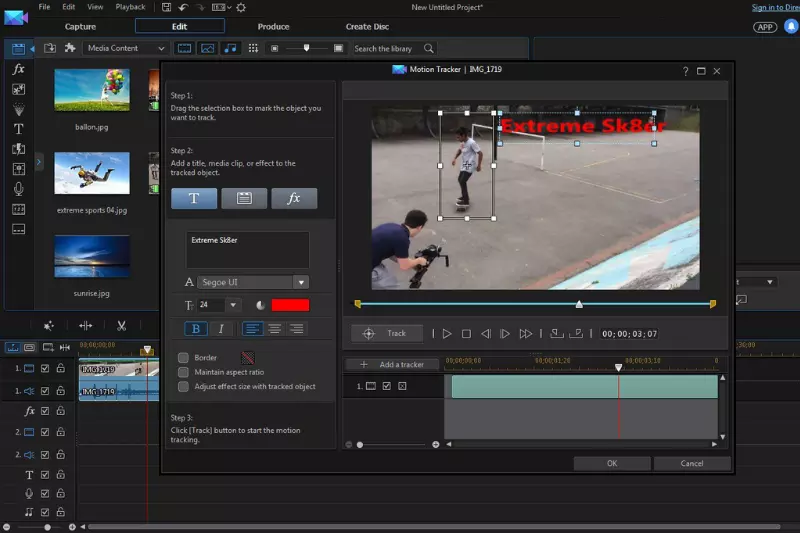This screenshot has width=800, height=533.
Task: Open Subtitle Room icon in sidebar
Action: click(18, 229)
